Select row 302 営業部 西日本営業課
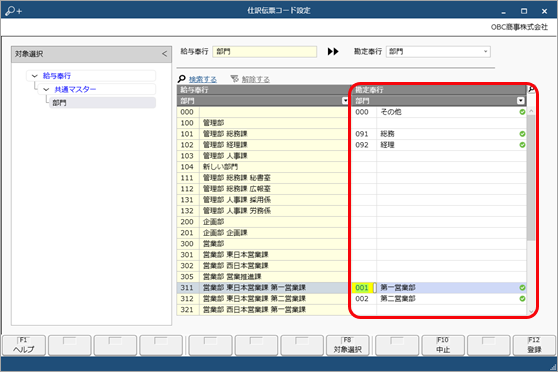The height and width of the screenshot is (372, 558). pos(264,266)
